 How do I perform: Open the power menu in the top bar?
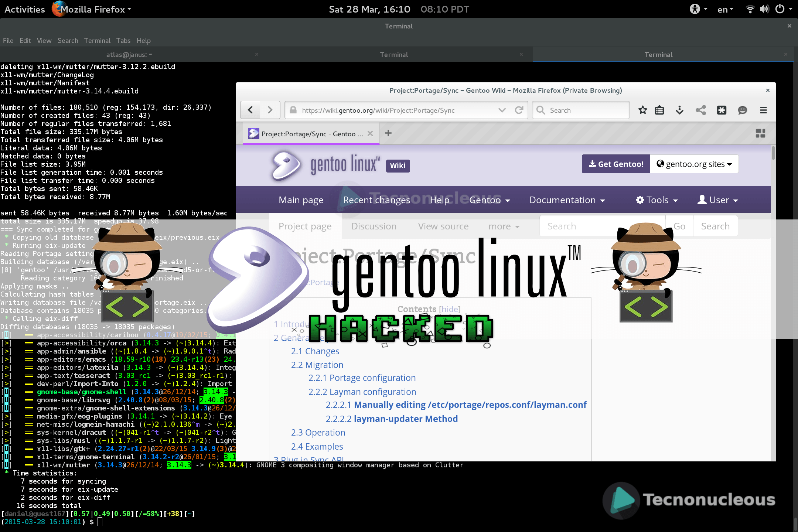point(781,9)
